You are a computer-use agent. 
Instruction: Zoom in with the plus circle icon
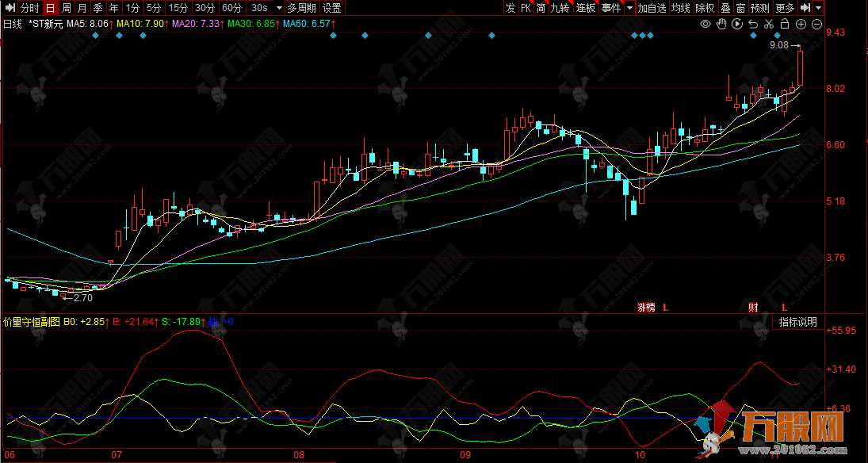pos(801,25)
